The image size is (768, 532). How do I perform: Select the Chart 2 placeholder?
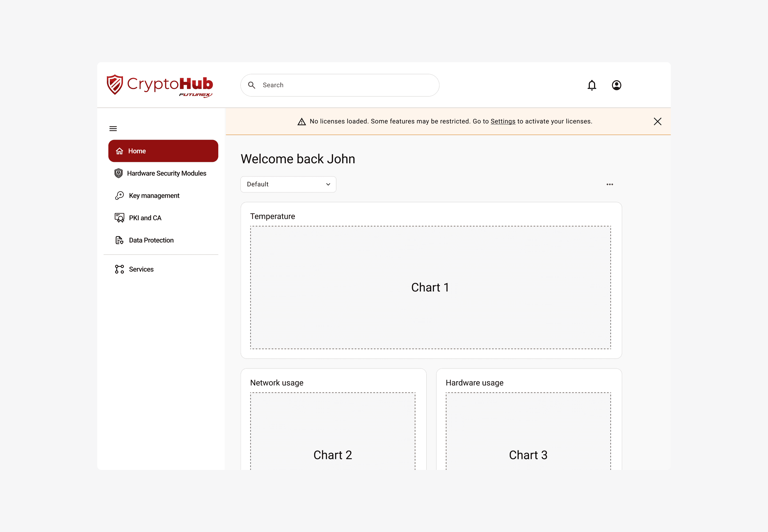point(332,431)
